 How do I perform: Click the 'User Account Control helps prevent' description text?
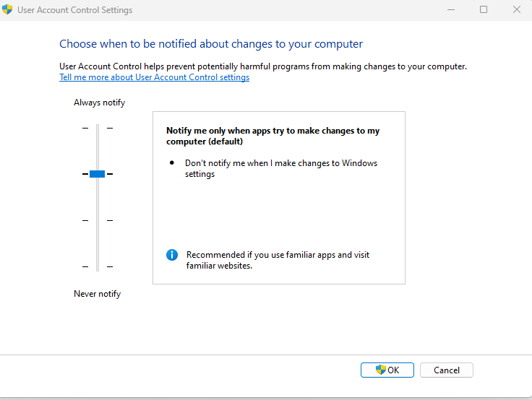pyautogui.click(x=263, y=66)
